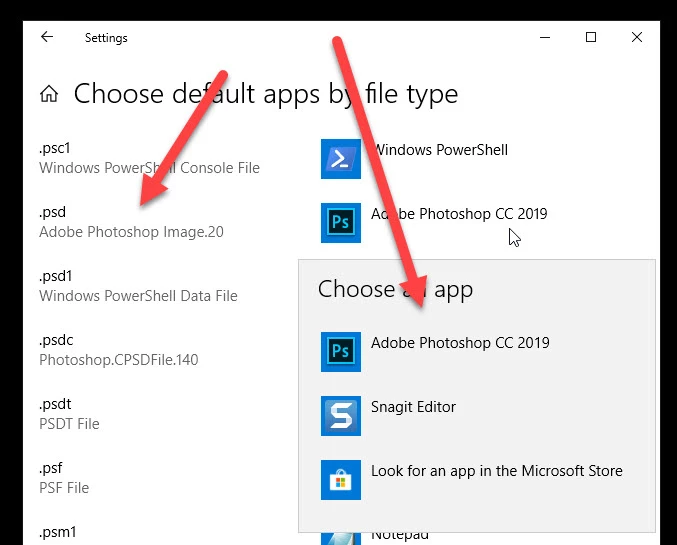
Task: Choose Look for an app in the Microsoft Store
Action: coord(497,471)
